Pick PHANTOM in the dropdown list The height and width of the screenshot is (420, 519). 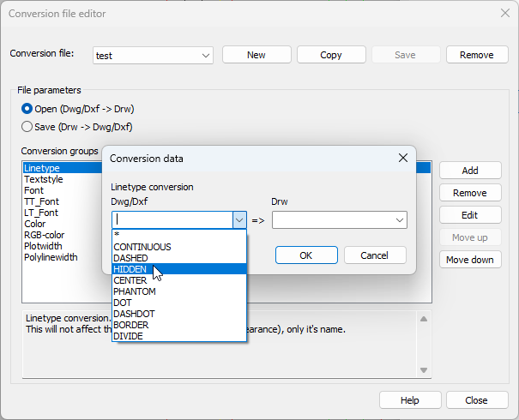tap(134, 291)
